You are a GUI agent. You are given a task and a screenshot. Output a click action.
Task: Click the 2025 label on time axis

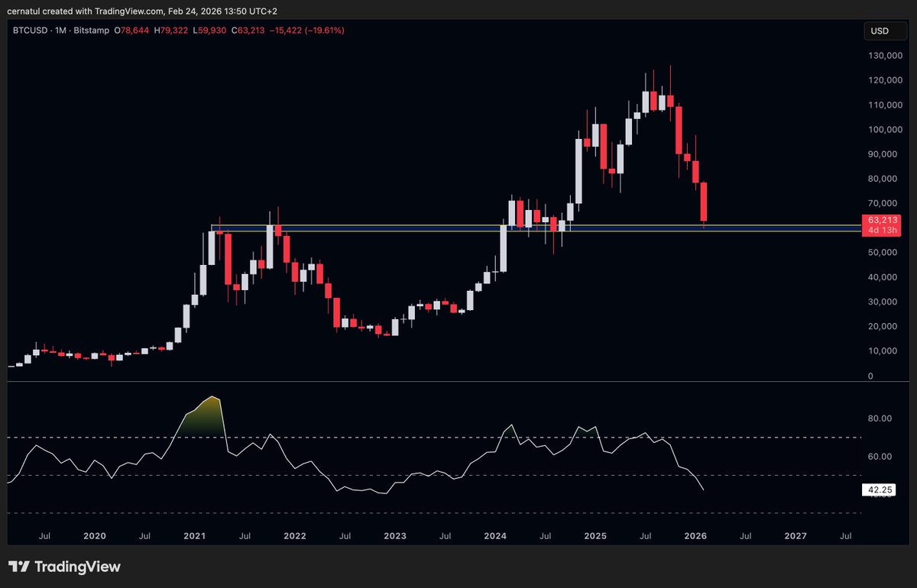click(x=595, y=536)
